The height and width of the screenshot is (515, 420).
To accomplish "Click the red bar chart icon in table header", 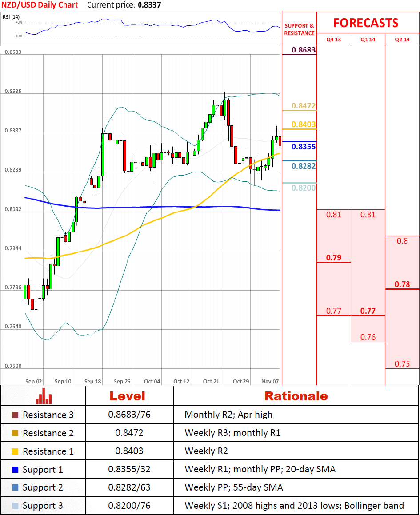I will click(44, 396).
